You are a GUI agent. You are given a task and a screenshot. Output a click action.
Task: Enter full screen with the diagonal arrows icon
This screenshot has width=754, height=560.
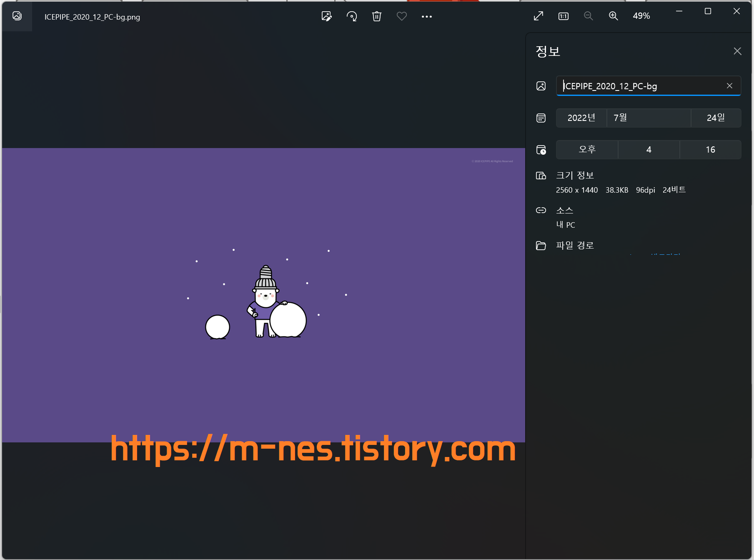(539, 16)
